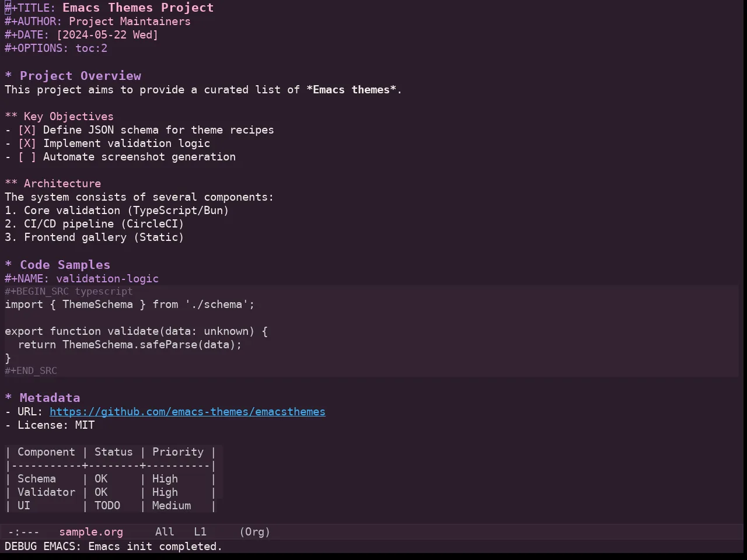Viewport: 747px width, 560px height.
Task: Open the github.com emacsthemes link
Action: 187,412
